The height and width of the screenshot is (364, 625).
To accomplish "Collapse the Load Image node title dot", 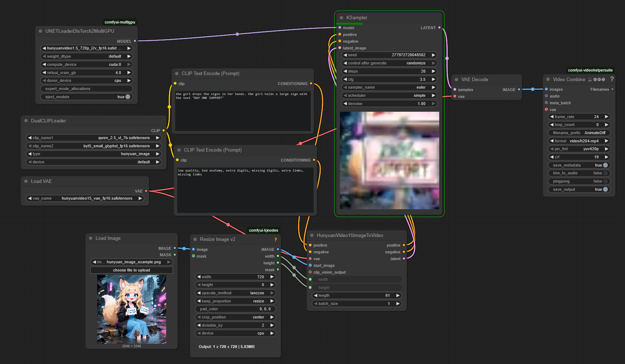I will pyautogui.click(x=91, y=238).
